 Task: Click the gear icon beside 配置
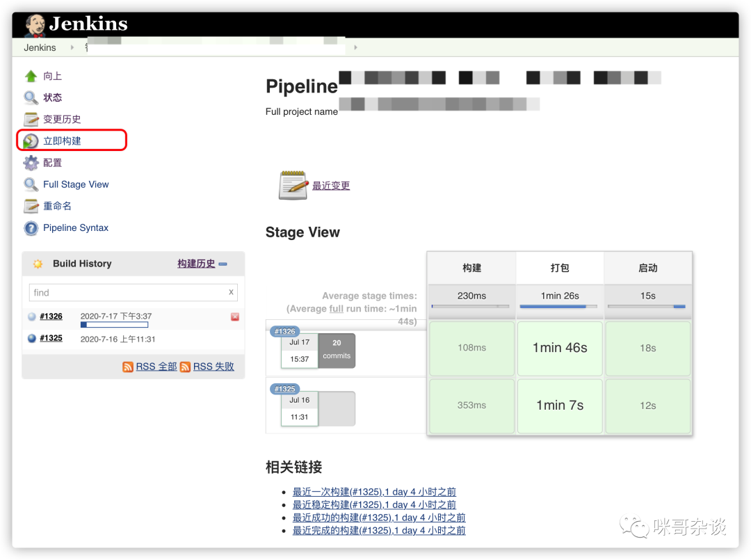[31, 163]
